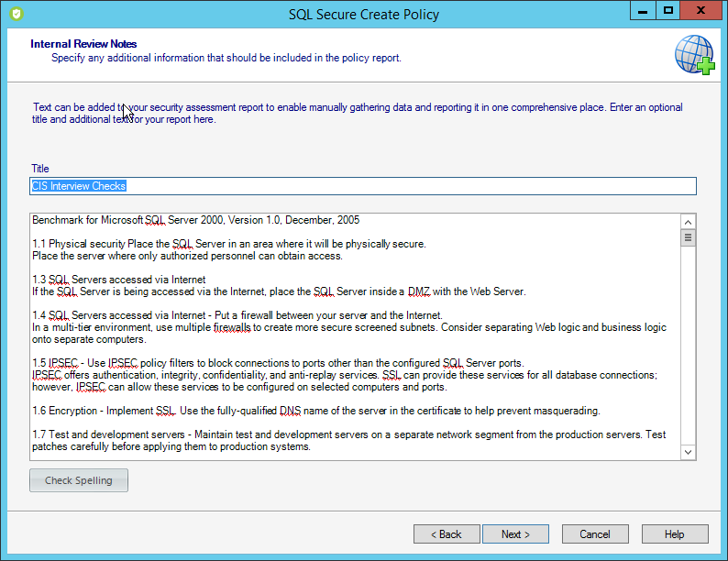Click the notes scrollbar up arrow
The height and width of the screenshot is (561, 728).
[x=688, y=222]
